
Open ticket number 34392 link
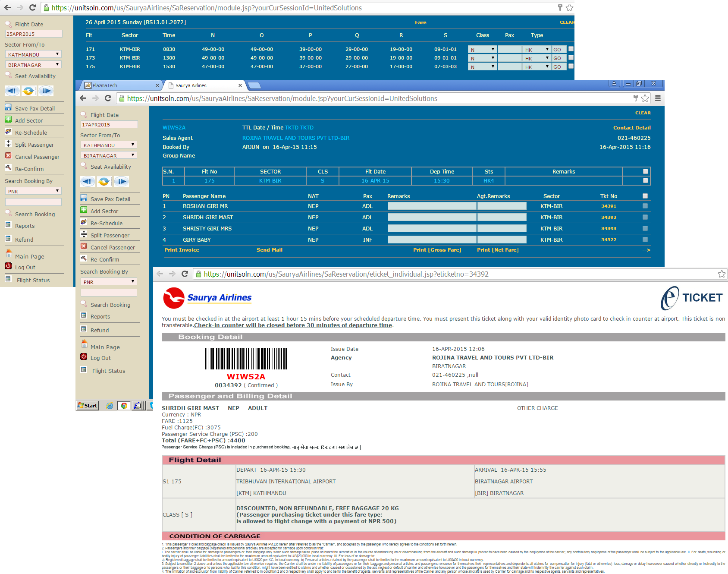tap(609, 218)
